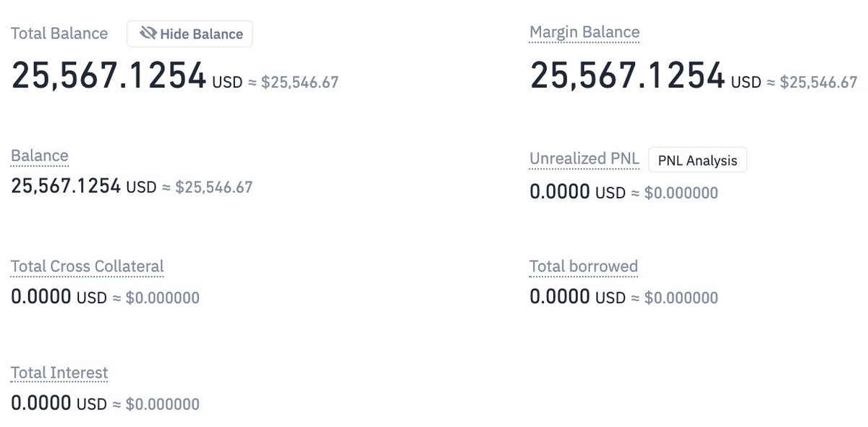Click the Total Interest 0.0000 USD value

[59, 403]
